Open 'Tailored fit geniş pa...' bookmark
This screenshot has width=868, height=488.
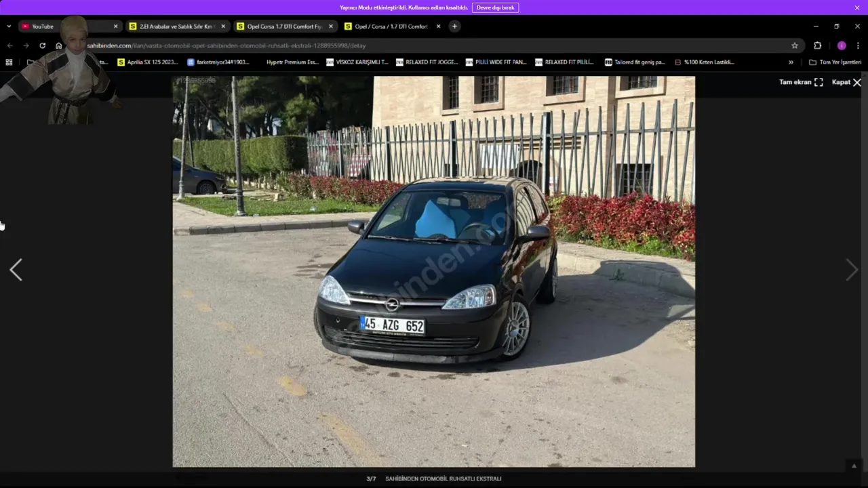(635, 62)
